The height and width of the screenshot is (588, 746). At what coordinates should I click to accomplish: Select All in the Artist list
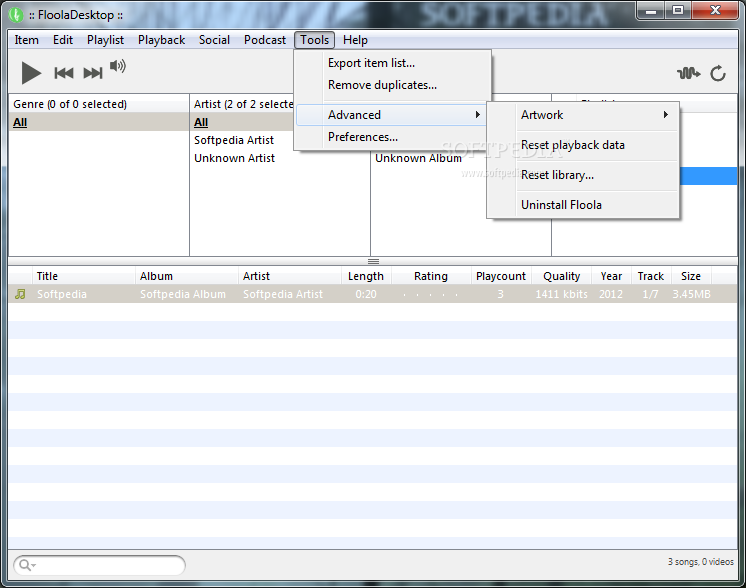coord(242,122)
